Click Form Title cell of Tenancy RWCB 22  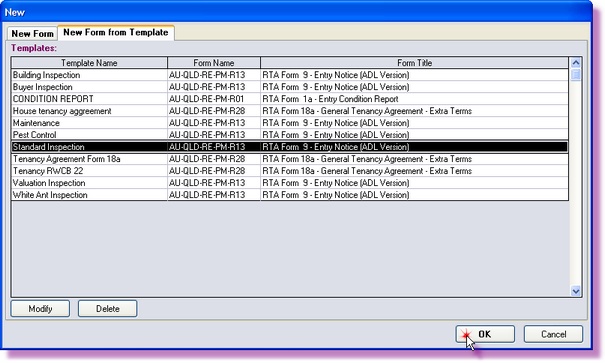[414, 171]
